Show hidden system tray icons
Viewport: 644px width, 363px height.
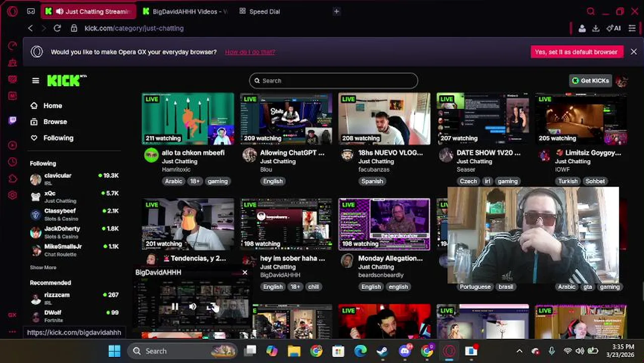tap(520, 351)
